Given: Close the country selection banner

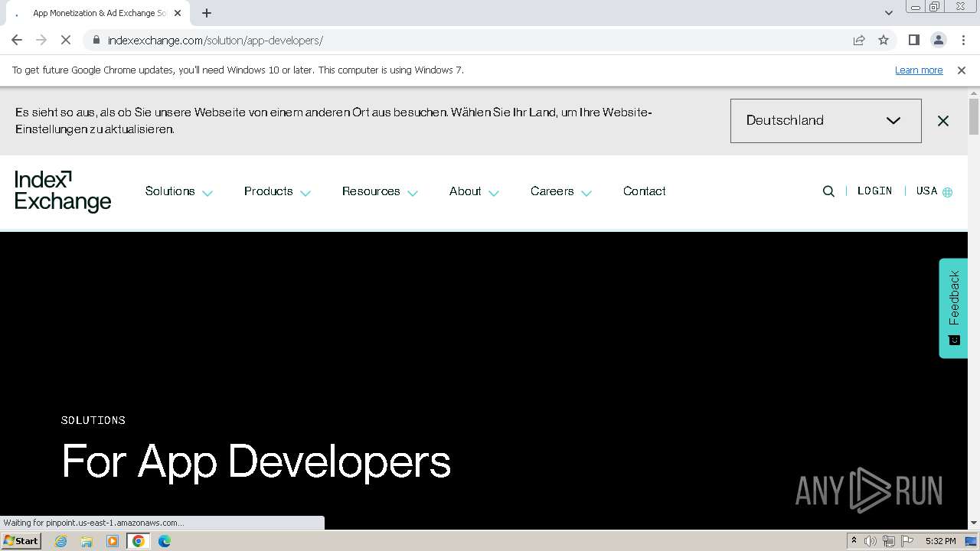Looking at the screenshot, I should [943, 121].
